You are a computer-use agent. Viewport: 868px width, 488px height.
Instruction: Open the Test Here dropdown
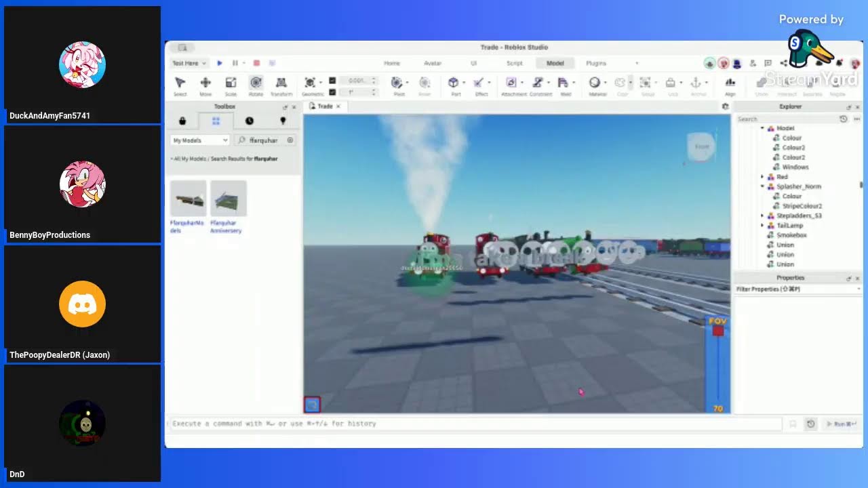click(x=189, y=63)
